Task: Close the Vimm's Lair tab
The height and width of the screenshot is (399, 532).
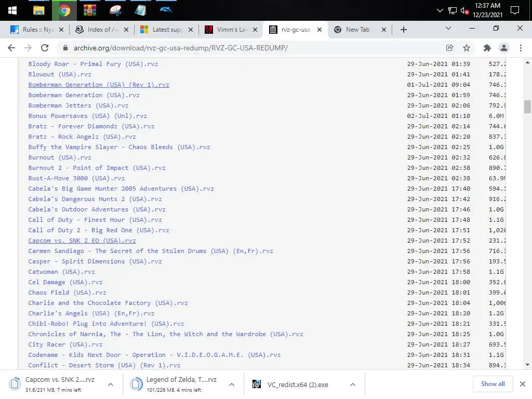Action: coord(255,30)
